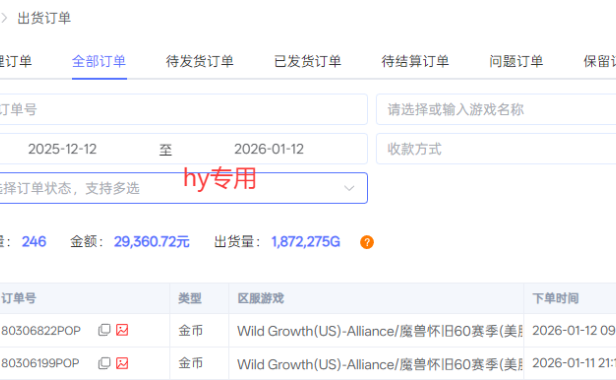The image size is (616, 380).
Task: Click the breadcrumb arrow before 出货订单
Action: [x=4, y=18]
